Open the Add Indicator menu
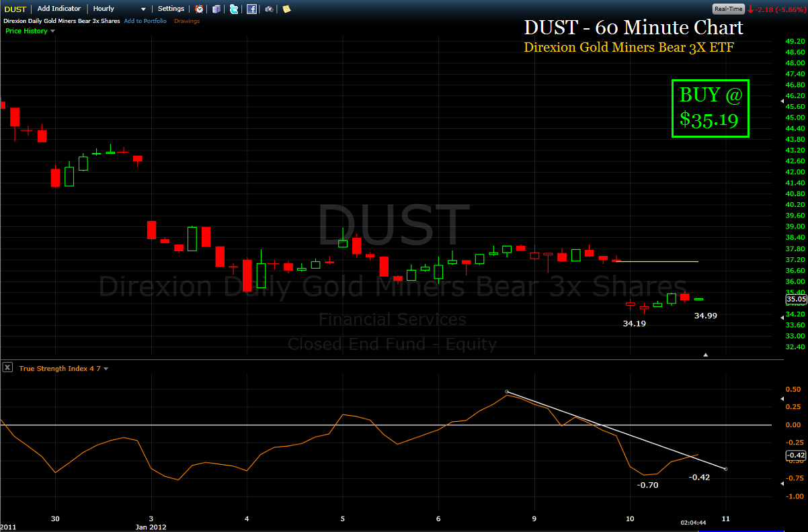 point(59,9)
